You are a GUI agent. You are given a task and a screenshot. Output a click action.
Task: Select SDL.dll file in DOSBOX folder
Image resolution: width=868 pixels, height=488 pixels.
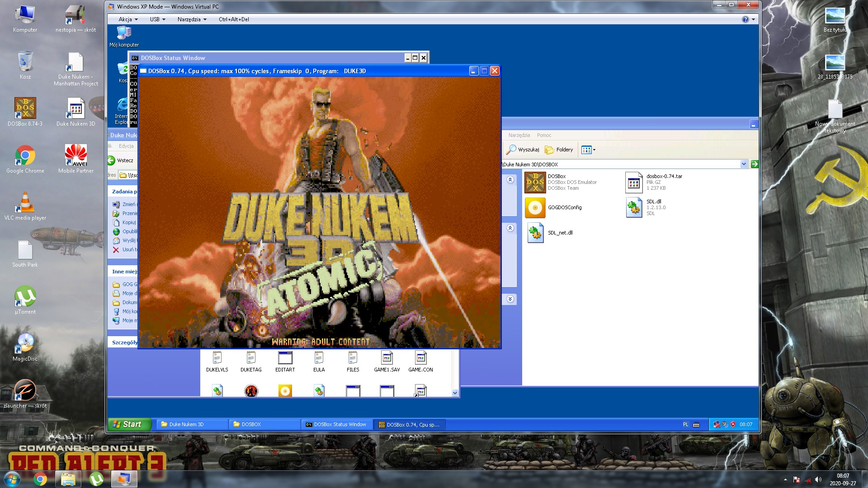[646, 207]
